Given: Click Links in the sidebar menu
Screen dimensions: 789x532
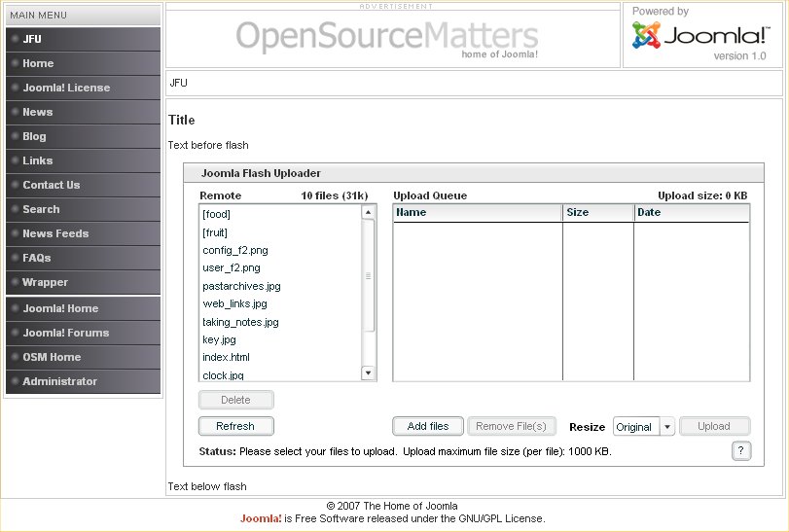Looking at the screenshot, I should click(x=83, y=160).
